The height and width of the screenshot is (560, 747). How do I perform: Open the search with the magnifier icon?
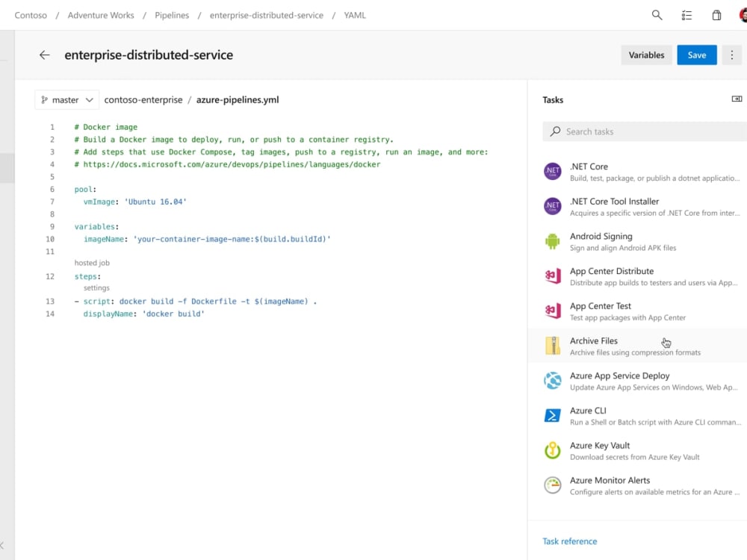657,14
